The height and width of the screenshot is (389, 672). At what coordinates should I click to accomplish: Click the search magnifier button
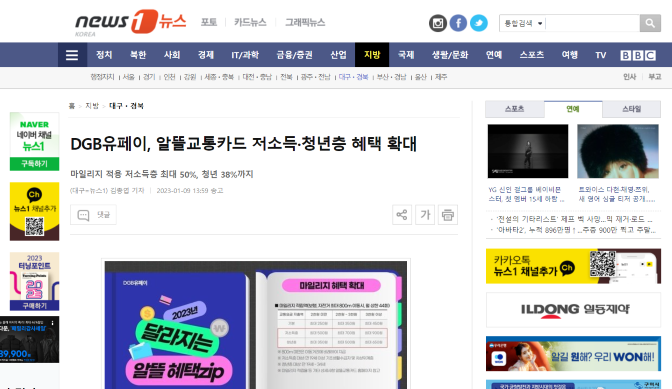[650, 23]
